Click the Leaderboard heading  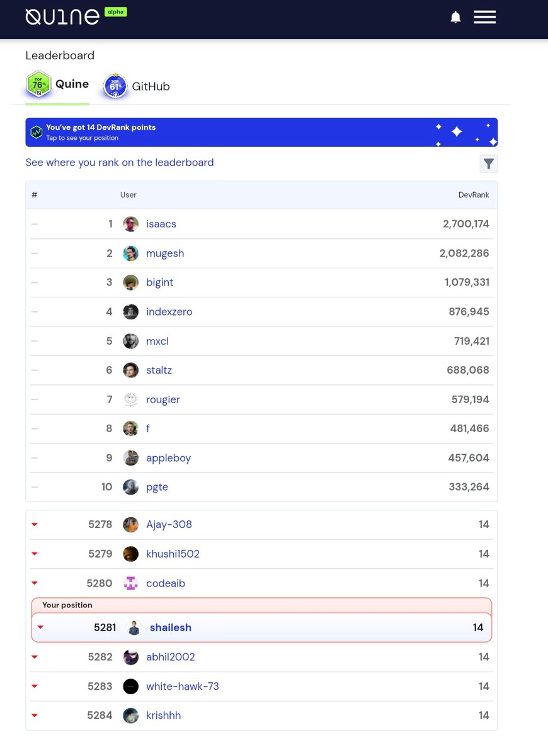(x=60, y=55)
